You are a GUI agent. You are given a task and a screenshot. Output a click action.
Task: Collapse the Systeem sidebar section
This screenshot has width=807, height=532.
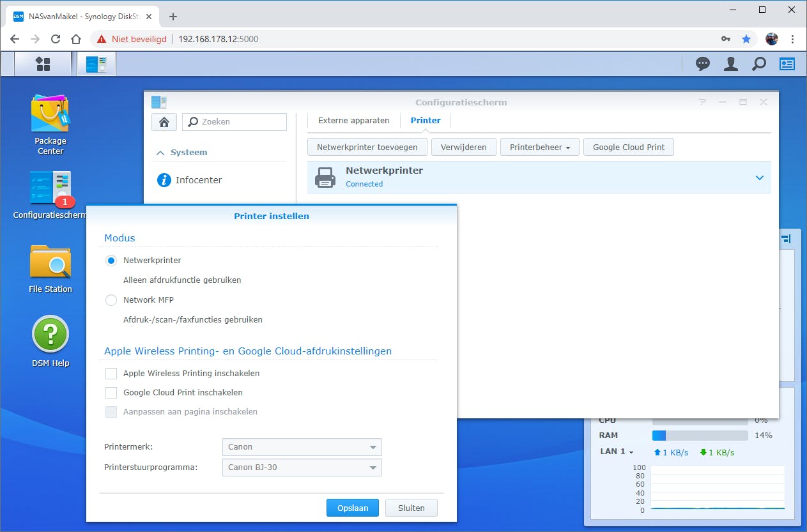click(160, 153)
